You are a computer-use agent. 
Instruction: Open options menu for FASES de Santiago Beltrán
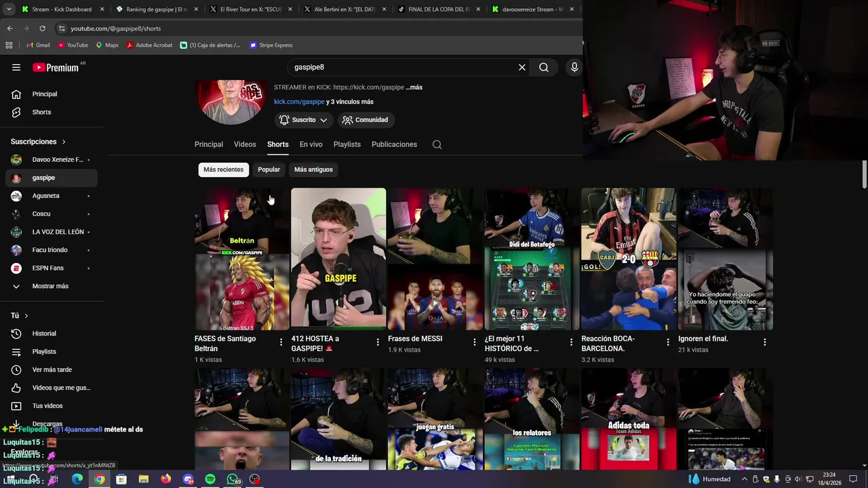tap(281, 342)
